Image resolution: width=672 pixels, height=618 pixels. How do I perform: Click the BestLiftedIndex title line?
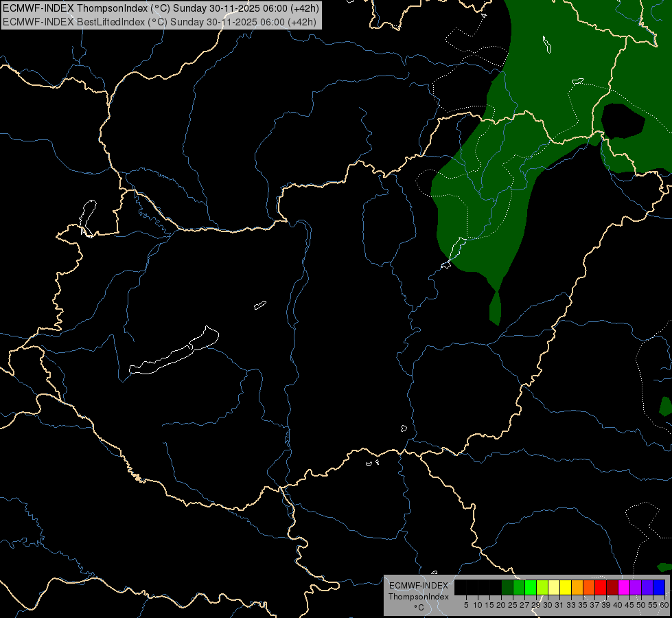click(x=159, y=21)
